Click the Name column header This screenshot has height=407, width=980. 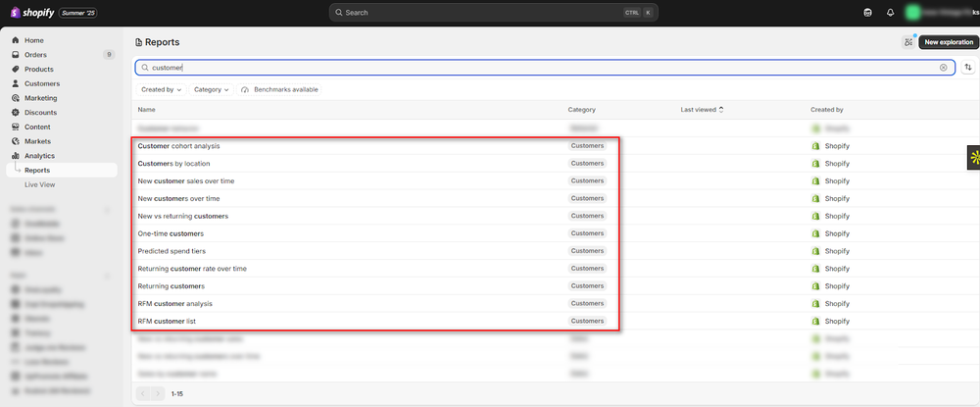(x=146, y=110)
